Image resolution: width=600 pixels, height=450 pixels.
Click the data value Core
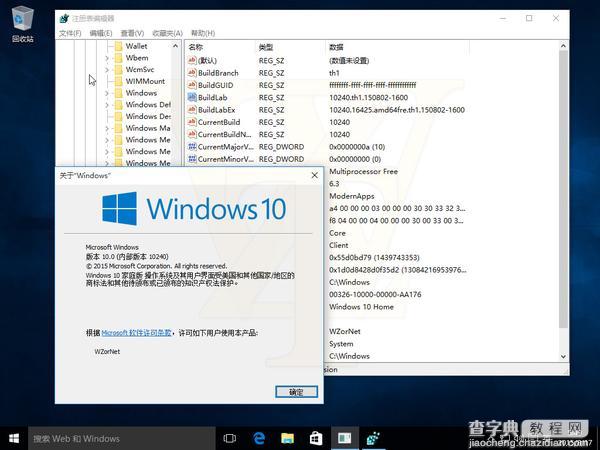click(337, 233)
